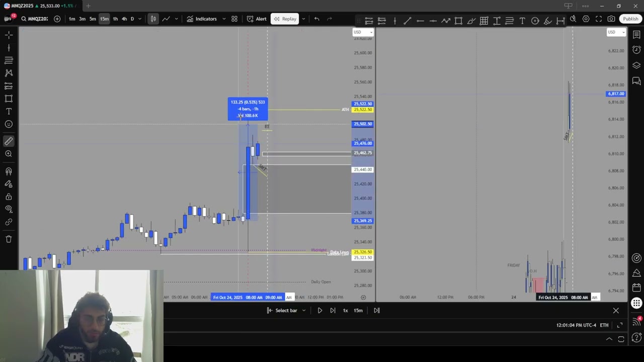Select the Fib retracement tool in left sidebar

coord(9,60)
